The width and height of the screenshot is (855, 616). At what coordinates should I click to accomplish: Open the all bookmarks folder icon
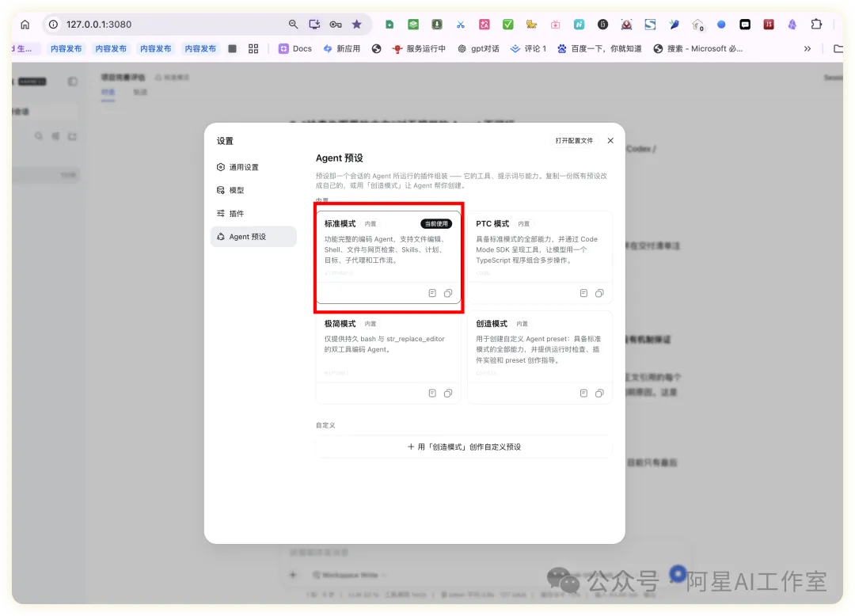point(838,48)
